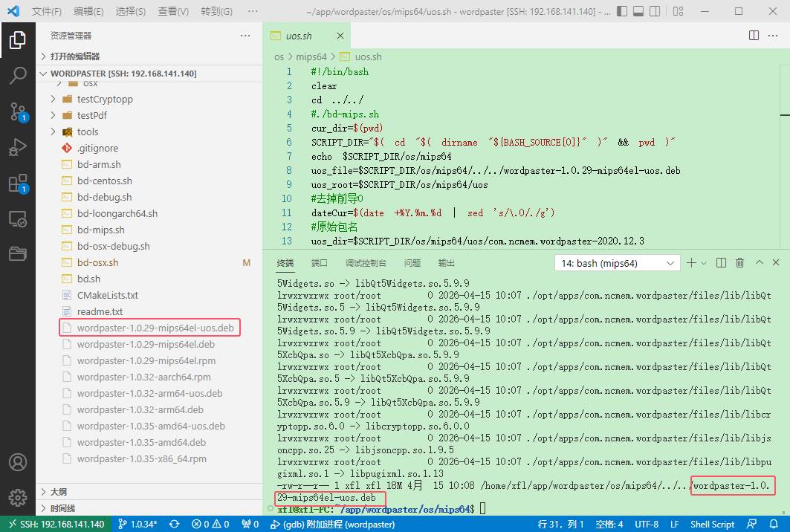The image size is (790, 532).
Task: Open the file bd-mips.sh
Action: click(x=100, y=230)
